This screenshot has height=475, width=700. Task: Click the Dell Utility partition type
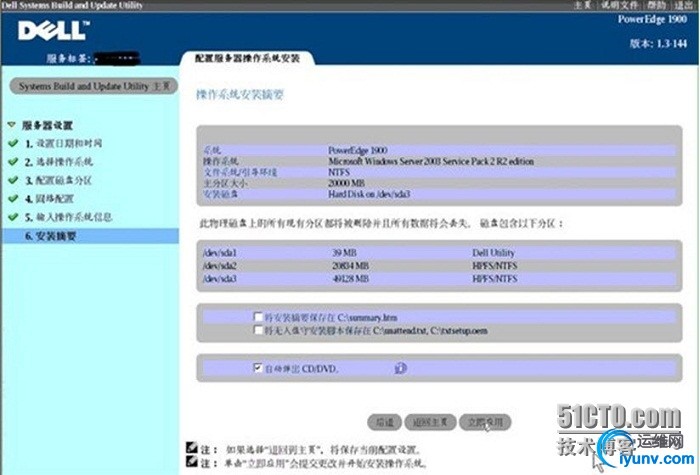click(x=493, y=253)
